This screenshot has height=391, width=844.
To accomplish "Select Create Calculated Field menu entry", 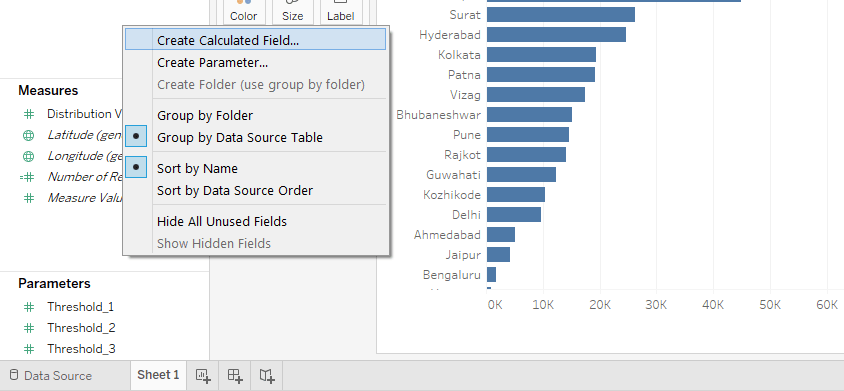I will coord(255,40).
